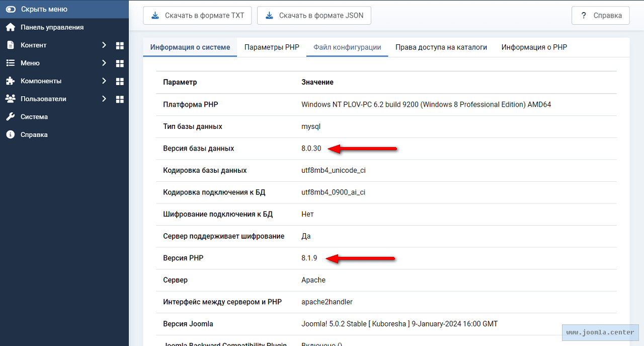This screenshot has width=644, height=346.
Task: Expand the Меню submenu chevron
Action: (104, 63)
